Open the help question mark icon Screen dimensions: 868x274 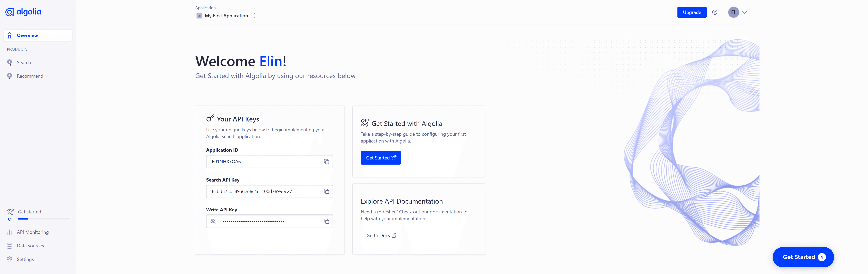[x=715, y=12]
